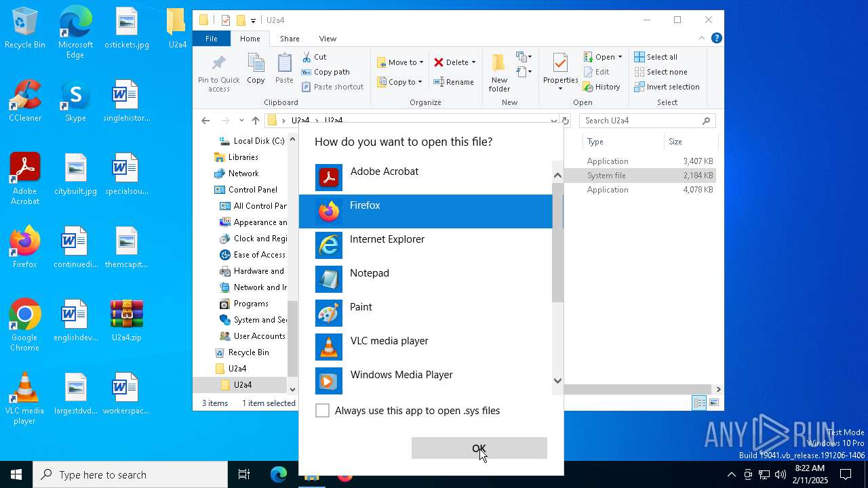This screenshot has height=488, width=868.
Task: Open Explorer Help question mark icon
Action: pos(716,39)
